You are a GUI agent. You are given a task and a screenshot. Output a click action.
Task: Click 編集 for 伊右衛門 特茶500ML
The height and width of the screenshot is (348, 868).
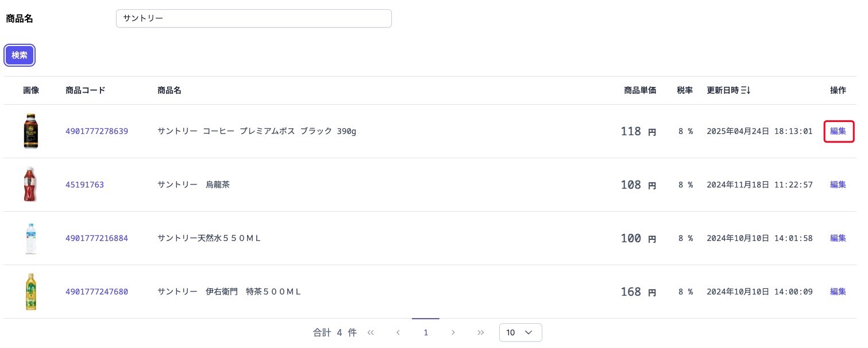(x=838, y=292)
